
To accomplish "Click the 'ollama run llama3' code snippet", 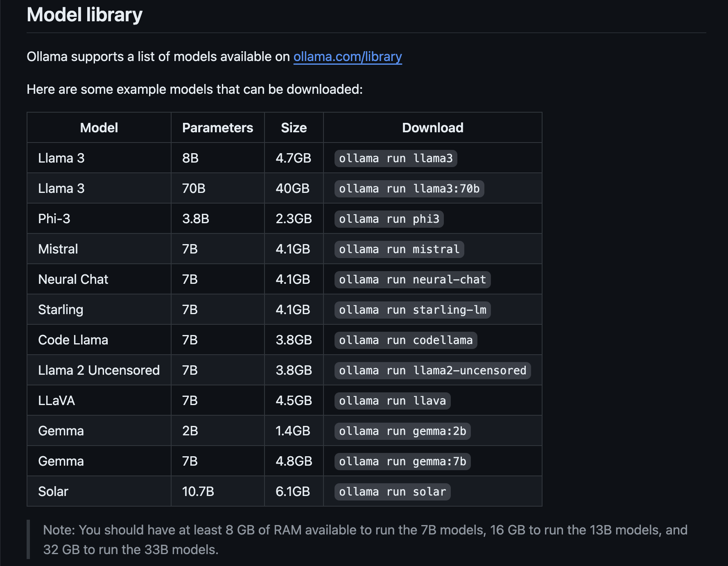I will click(396, 158).
